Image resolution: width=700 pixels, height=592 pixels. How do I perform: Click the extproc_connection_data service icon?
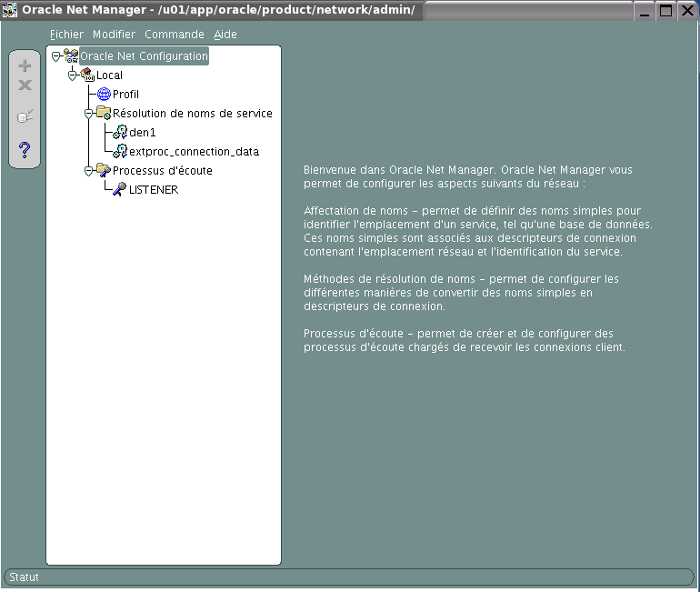[x=120, y=151]
